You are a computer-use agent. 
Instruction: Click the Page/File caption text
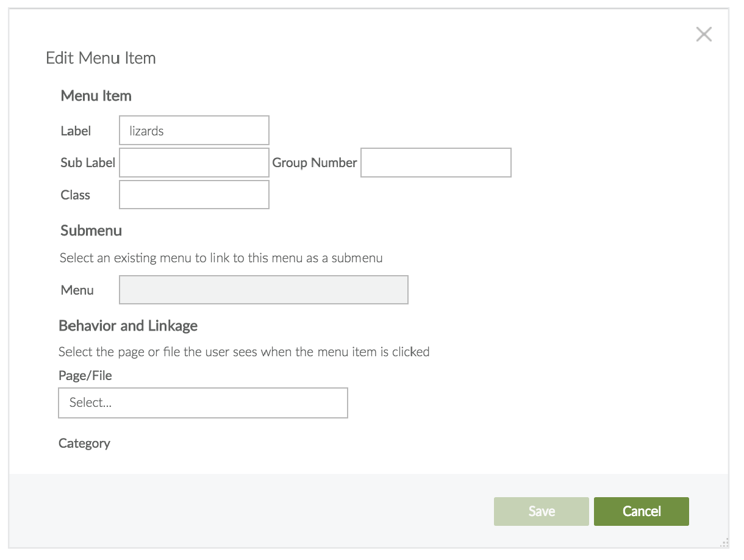(x=85, y=376)
